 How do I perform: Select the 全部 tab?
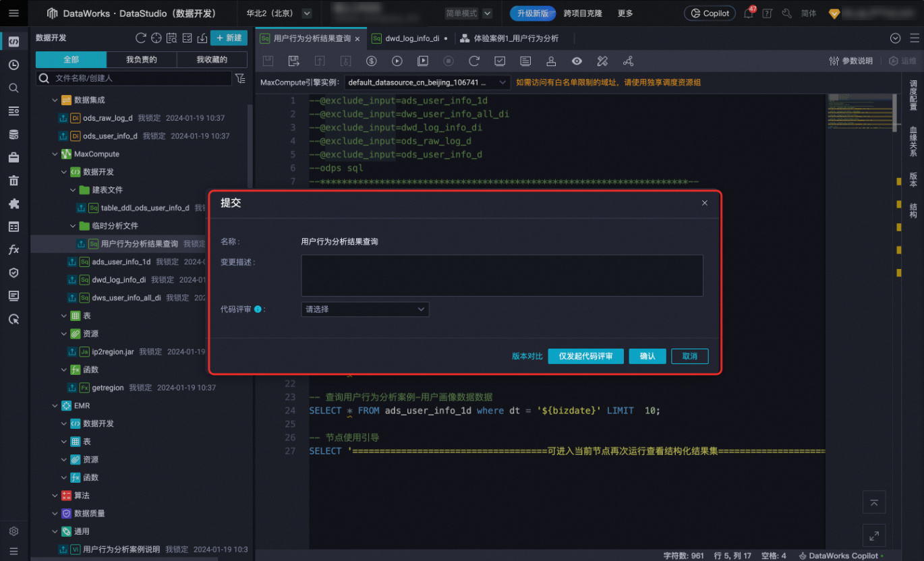click(x=71, y=59)
